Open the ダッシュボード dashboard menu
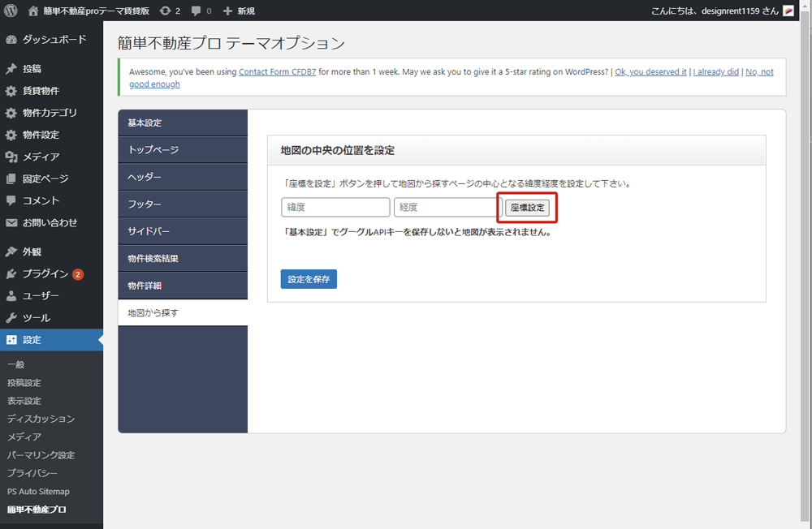 pos(54,39)
